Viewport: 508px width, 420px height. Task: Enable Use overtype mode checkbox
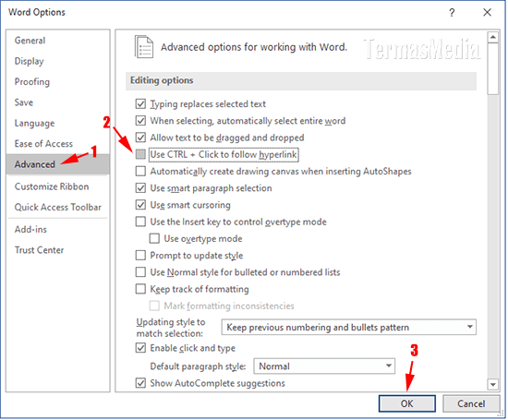pyautogui.click(x=154, y=239)
